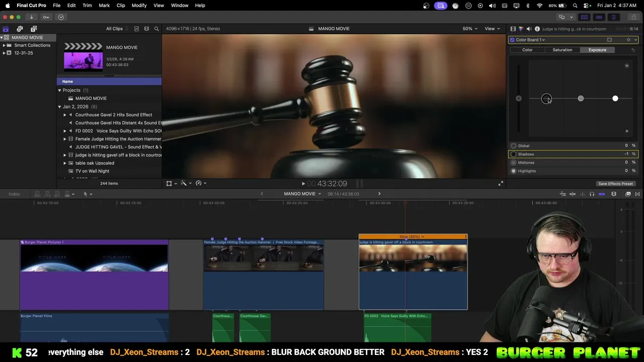Open the Color Board 1 correction dropdown
Image resolution: width=644 pixels, height=362 pixels.
click(x=530, y=40)
